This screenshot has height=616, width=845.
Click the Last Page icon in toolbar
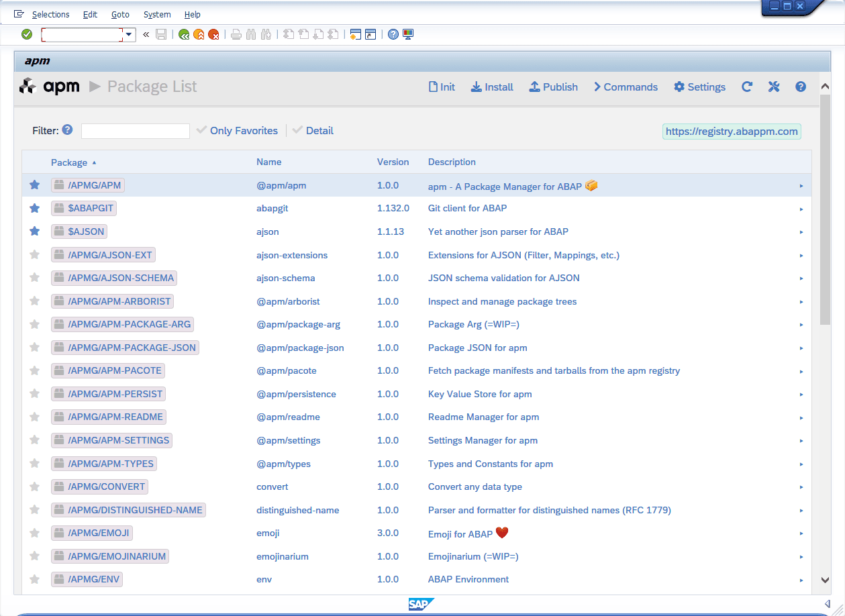[333, 34]
